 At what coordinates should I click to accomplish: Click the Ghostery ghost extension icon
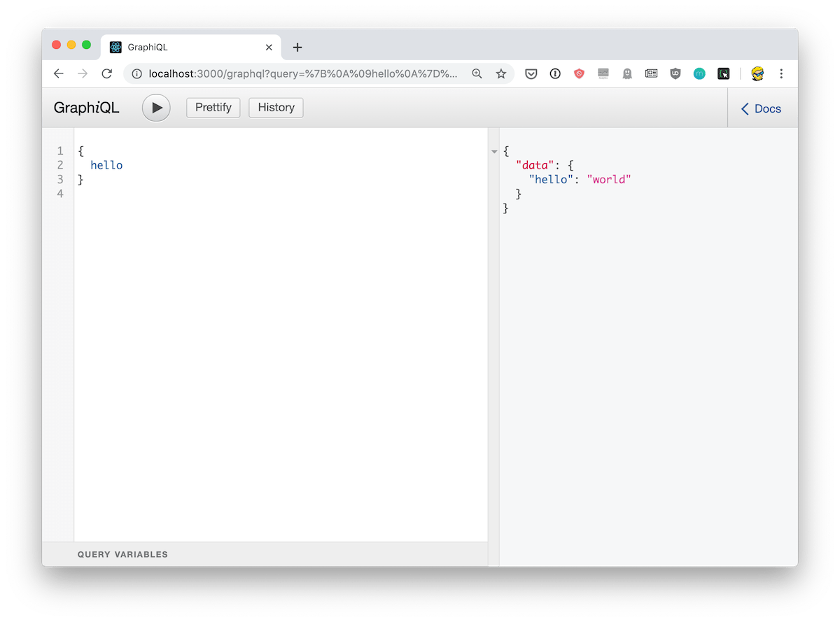[x=627, y=73]
